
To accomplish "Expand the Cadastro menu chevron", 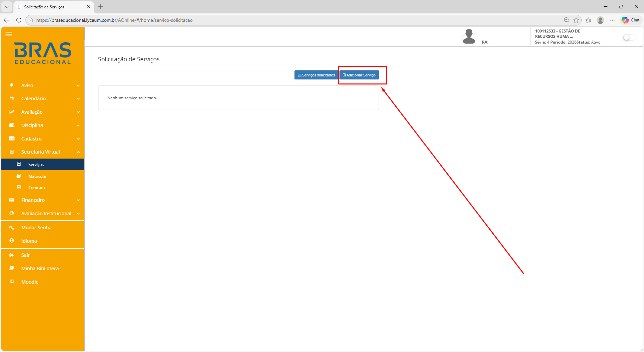I will [x=78, y=139].
